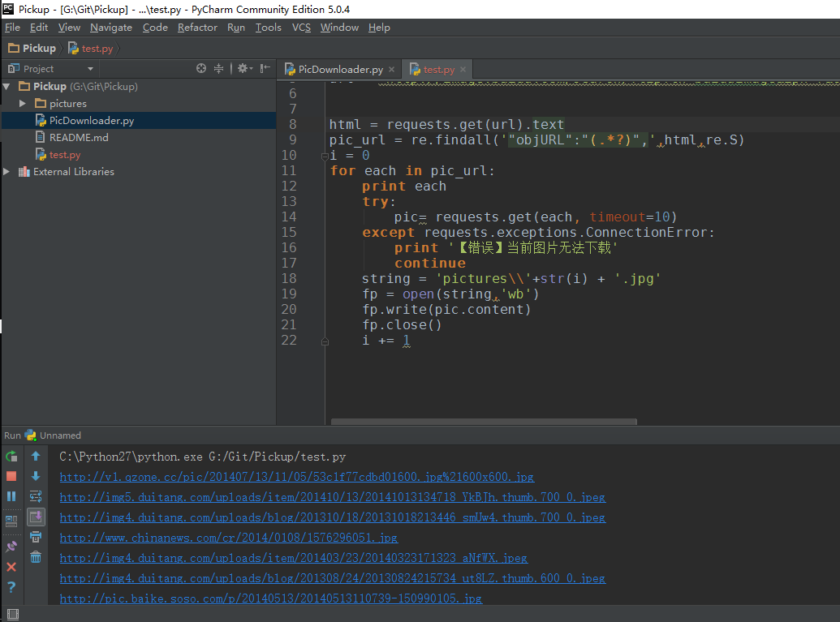Open Project panel gear settings menu
Image resolution: width=840 pixels, height=622 pixels.
coord(245,68)
